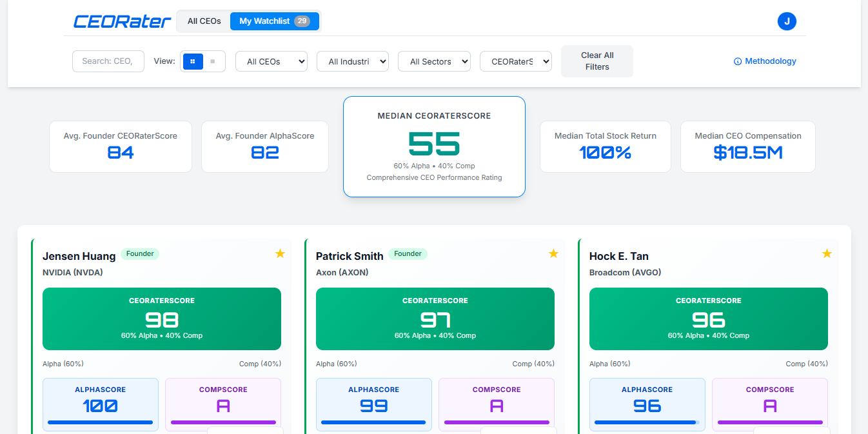This screenshot has height=434, width=868.
Task: Open the My Watchlist tab
Action: tap(274, 21)
